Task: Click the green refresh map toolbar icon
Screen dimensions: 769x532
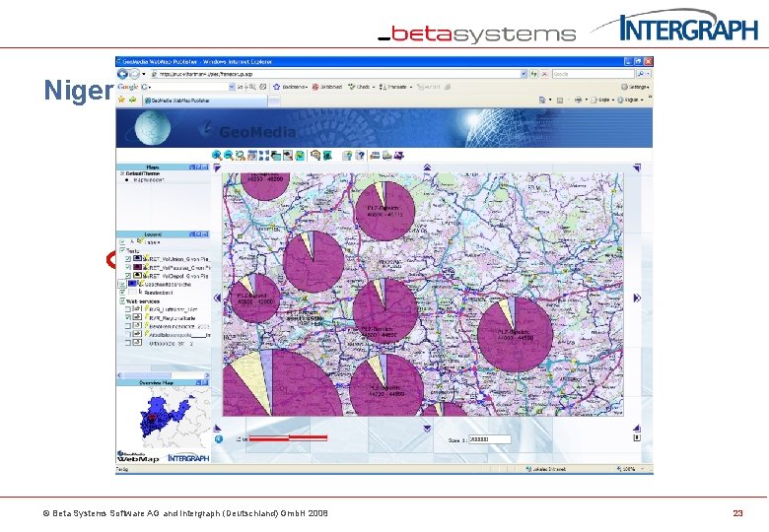Action: pos(300,156)
